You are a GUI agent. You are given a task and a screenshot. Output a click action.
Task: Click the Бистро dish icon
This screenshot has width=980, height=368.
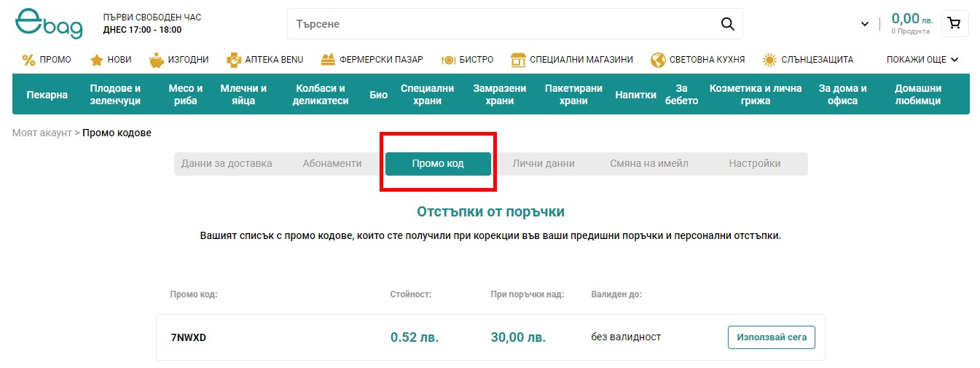coord(448,60)
